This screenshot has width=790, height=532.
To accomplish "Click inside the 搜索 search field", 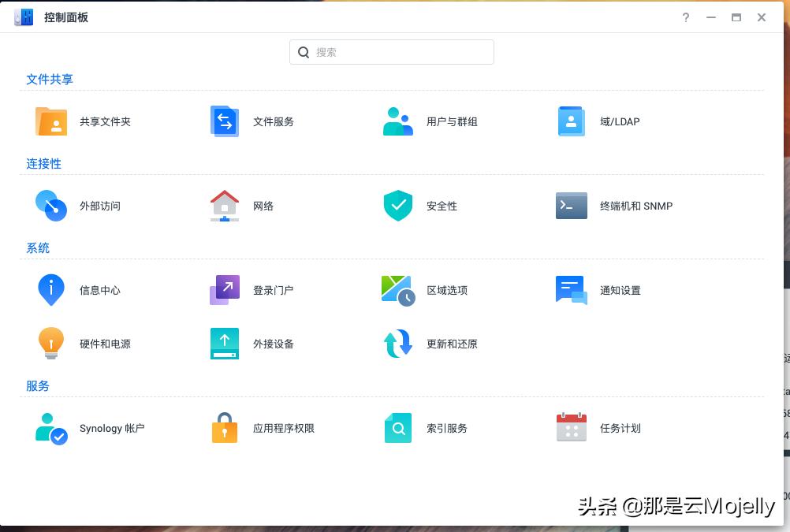I will tap(392, 52).
